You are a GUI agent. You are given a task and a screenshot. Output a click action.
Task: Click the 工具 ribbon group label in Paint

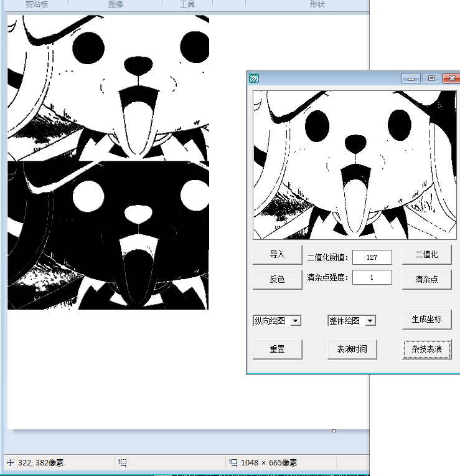187,4
